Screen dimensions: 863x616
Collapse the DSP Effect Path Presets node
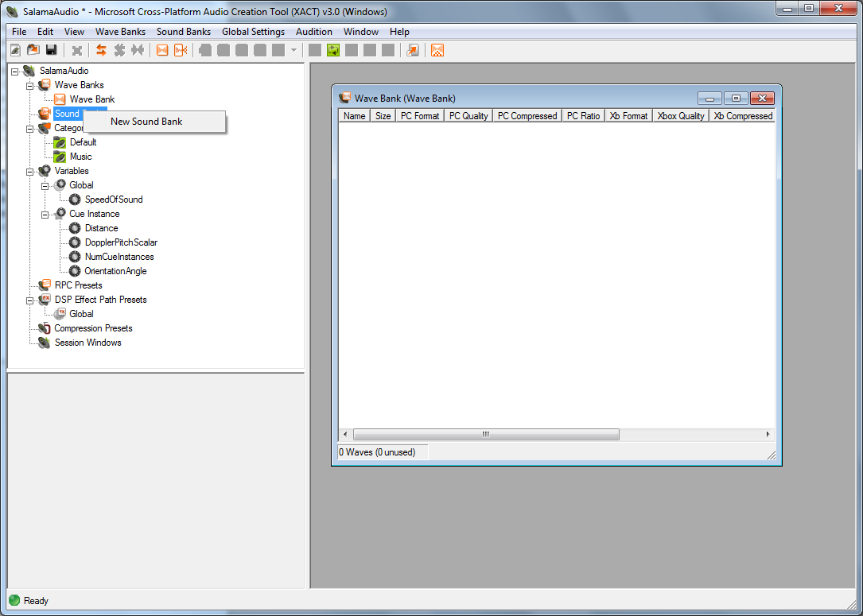[29, 300]
